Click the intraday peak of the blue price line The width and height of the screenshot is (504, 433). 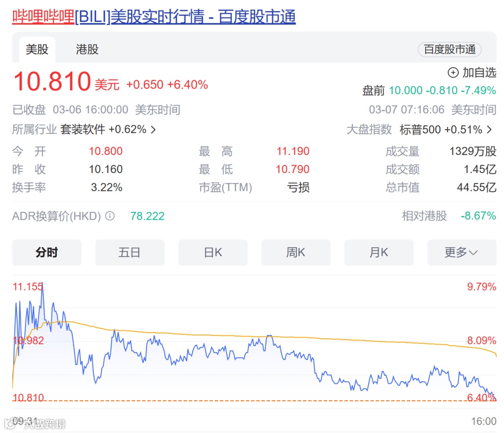pos(42,284)
